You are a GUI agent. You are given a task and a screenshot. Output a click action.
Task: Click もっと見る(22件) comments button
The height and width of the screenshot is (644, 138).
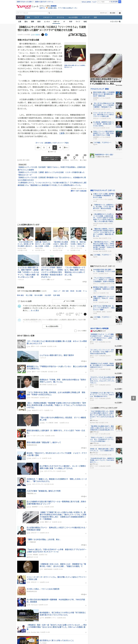click(x=52, y=326)
